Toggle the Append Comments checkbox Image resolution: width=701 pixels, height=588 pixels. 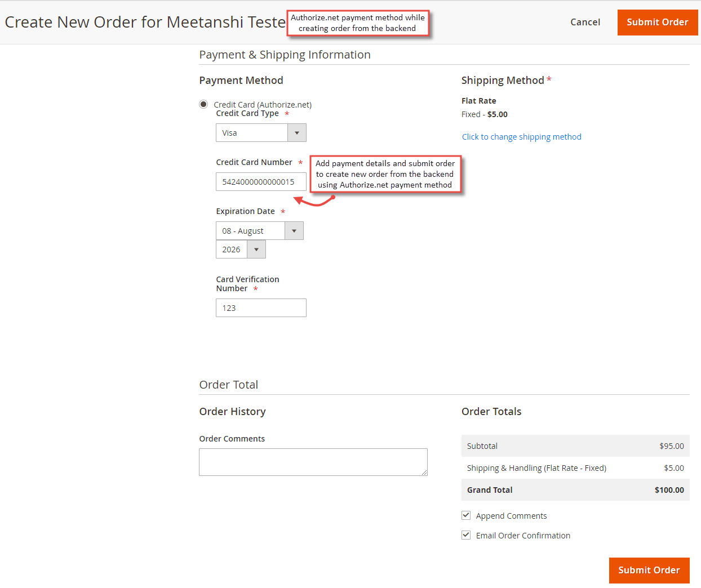tap(466, 515)
